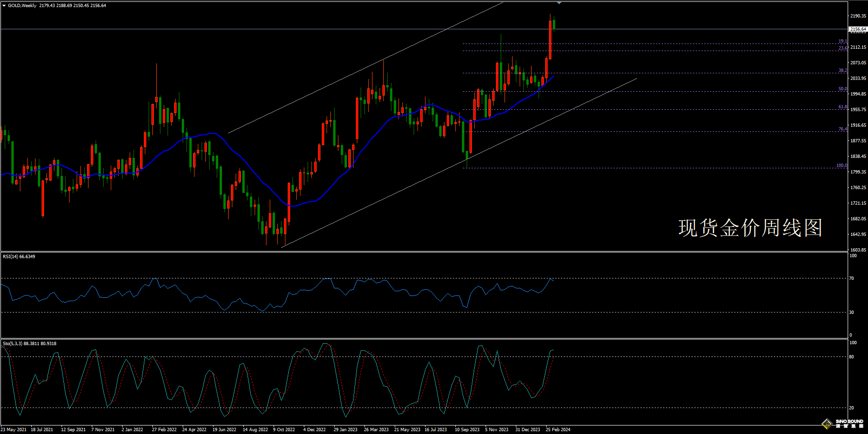Screen dimensions: 868x434
Task: Select the 38.2 Fibonacci level label
Action: click(x=842, y=70)
